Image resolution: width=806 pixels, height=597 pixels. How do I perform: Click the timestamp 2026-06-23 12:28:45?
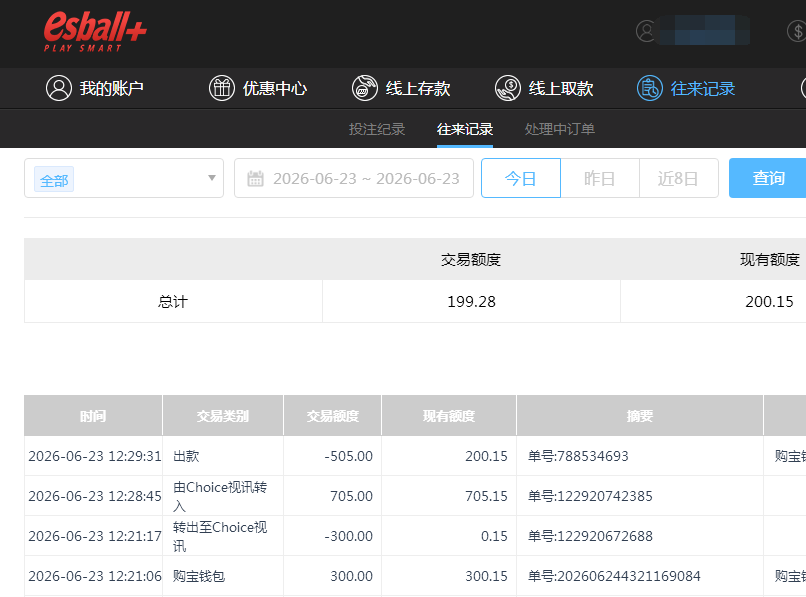pyautogui.click(x=95, y=496)
